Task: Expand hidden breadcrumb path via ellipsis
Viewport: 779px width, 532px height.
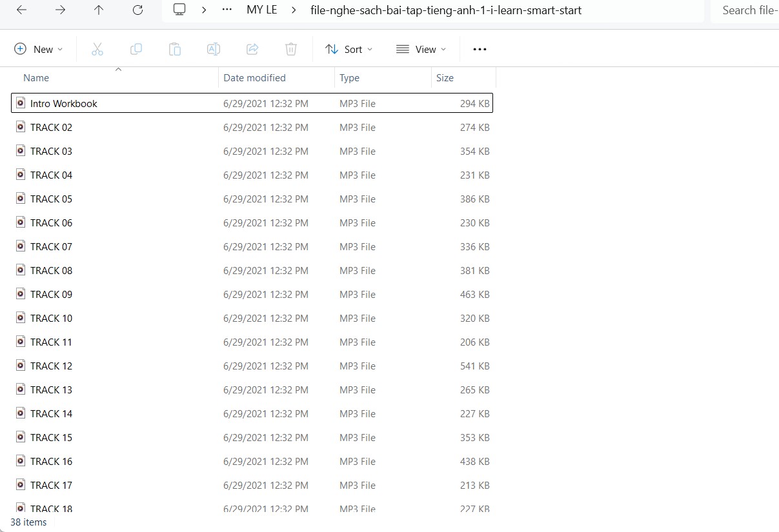Action: [227, 10]
